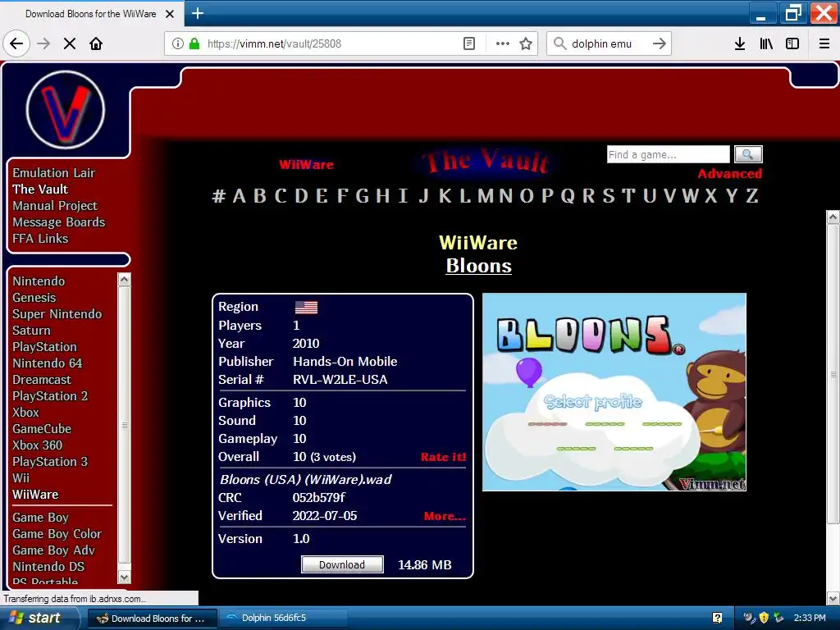Open Emulation Lair in sidebar

click(53, 173)
